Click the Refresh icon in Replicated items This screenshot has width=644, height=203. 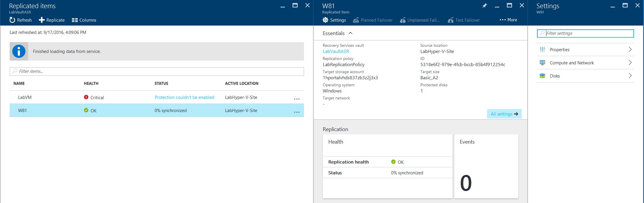coord(12,20)
